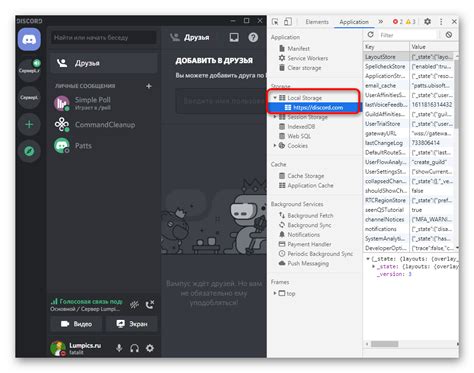The height and width of the screenshot is (373, 474).
Task: Select email_cache key row
Action: point(409,86)
